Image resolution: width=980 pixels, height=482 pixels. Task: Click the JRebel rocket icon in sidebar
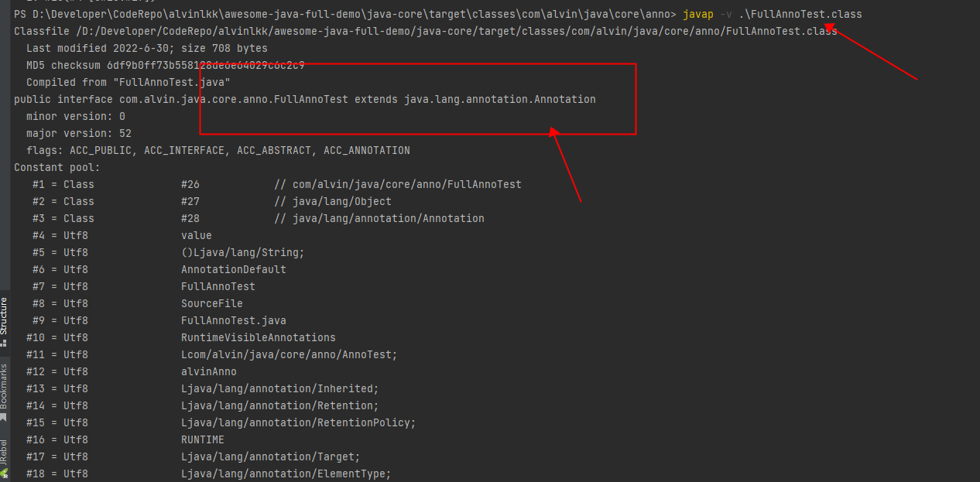(x=4, y=472)
